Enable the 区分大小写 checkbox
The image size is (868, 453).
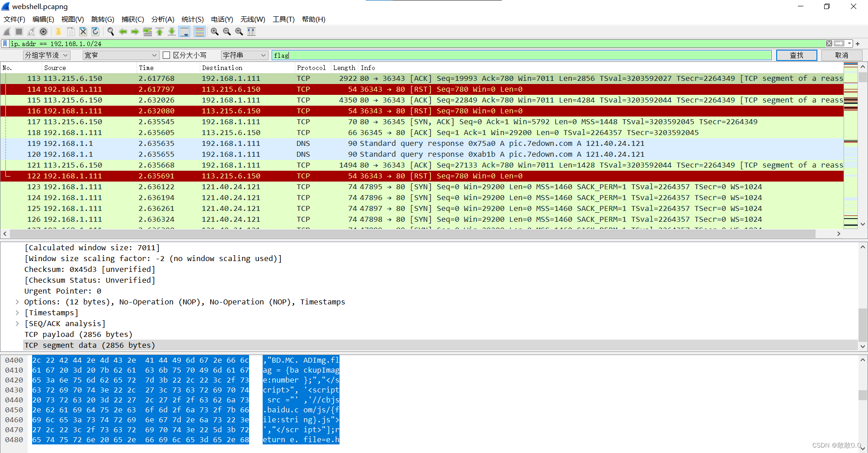[166, 55]
